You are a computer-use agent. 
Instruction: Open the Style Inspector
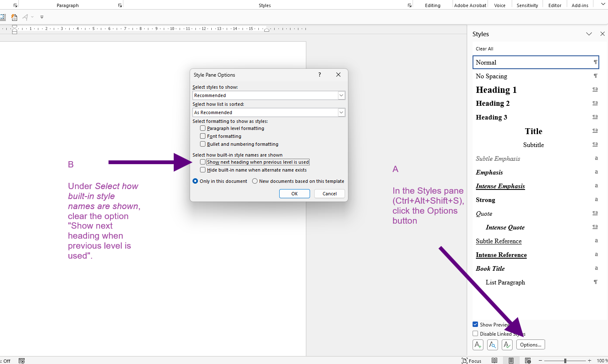(x=493, y=345)
